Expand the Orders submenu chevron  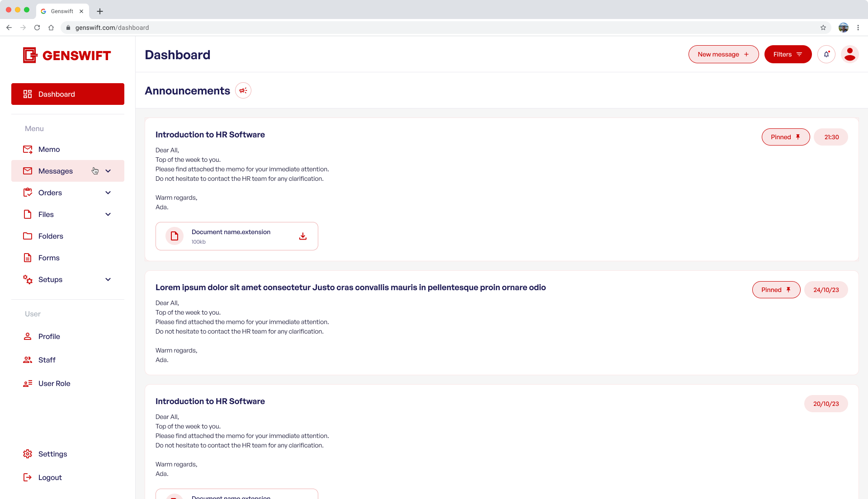(x=108, y=193)
